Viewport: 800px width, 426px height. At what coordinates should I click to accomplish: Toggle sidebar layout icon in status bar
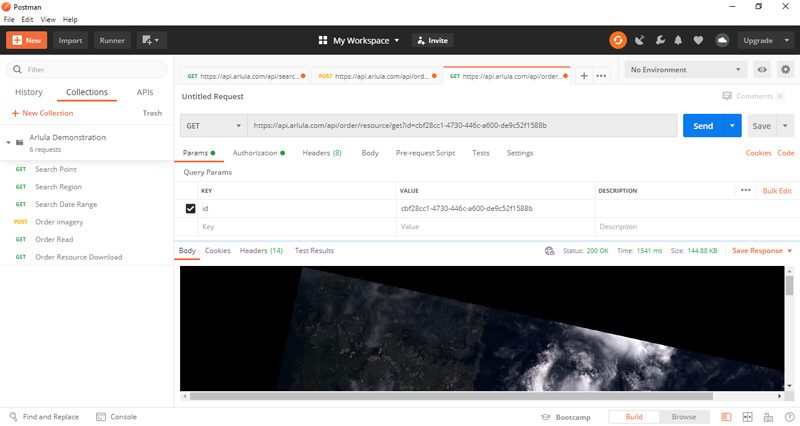point(726,417)
